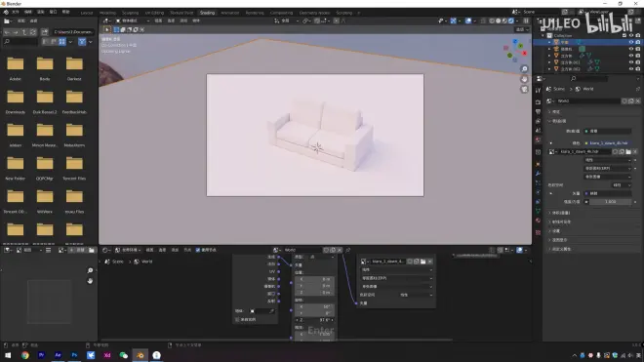Switch to solid viewport shading
Screen dimensions: 644x362
[x=499, y=20]
